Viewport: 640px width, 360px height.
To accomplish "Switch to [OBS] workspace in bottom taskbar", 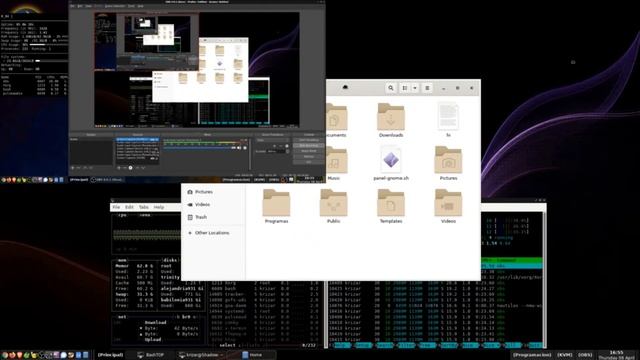I will coord(584,355).
